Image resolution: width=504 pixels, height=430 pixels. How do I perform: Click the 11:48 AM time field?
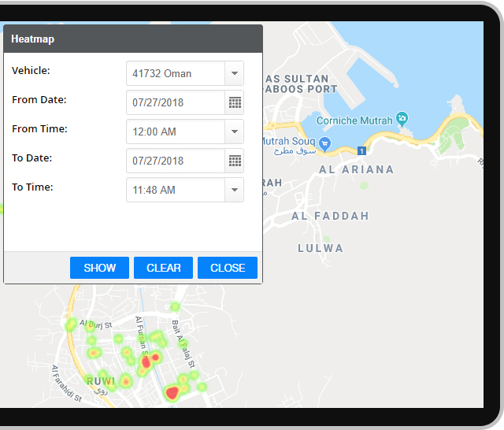point(176,190)
